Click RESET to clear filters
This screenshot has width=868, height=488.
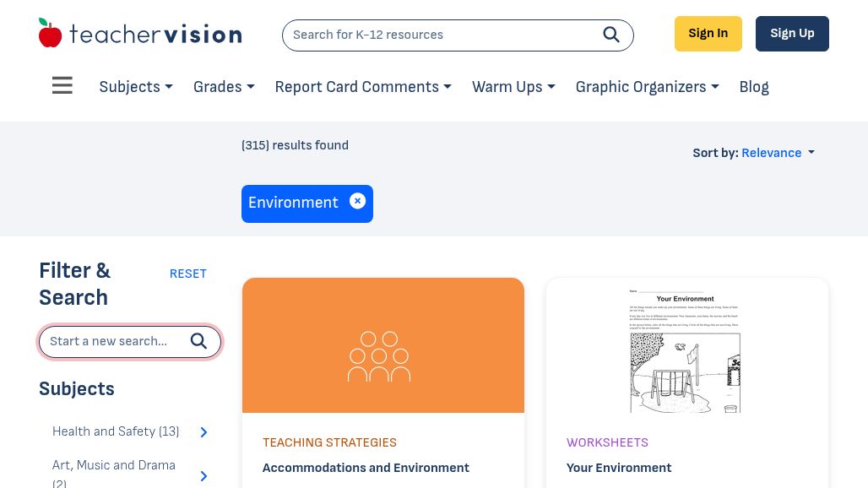[187, 274]
